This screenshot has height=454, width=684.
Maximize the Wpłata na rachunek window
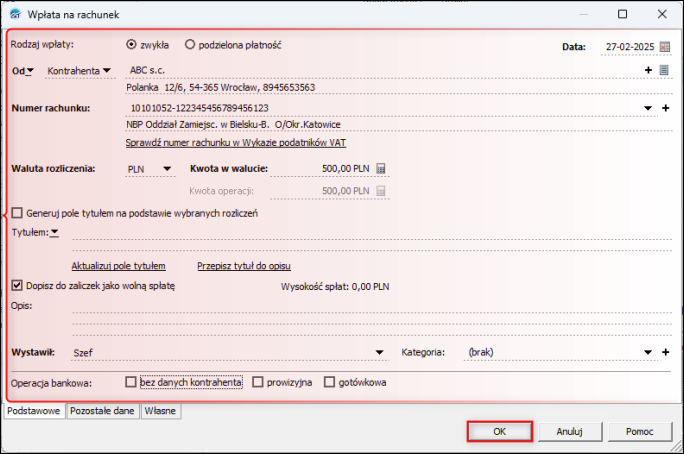click(x=622, y=14)
